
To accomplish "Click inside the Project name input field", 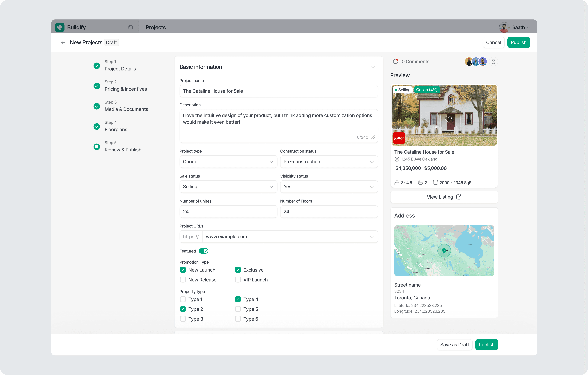I will coord(278,91).
